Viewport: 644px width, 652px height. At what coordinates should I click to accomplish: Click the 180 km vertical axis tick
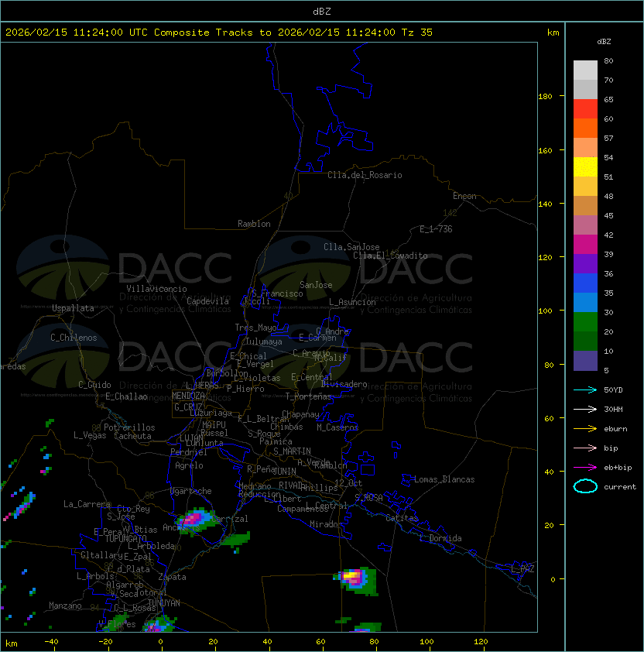pyautogui.click(x=545, y=97)
